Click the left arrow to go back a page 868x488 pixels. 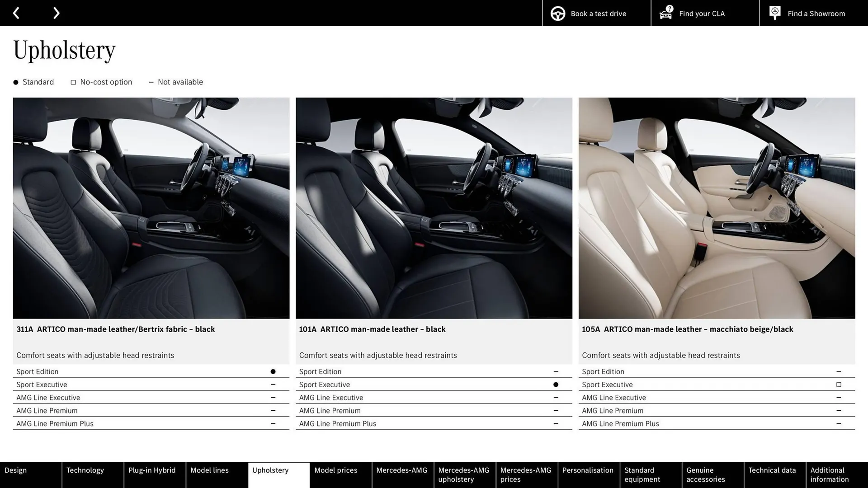coord(17,13)
